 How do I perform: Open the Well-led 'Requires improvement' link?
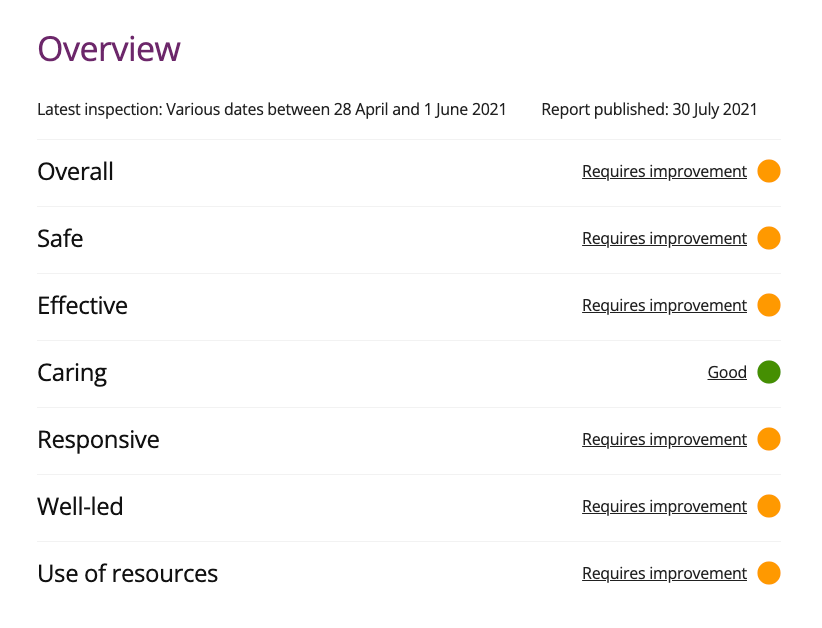664,506
